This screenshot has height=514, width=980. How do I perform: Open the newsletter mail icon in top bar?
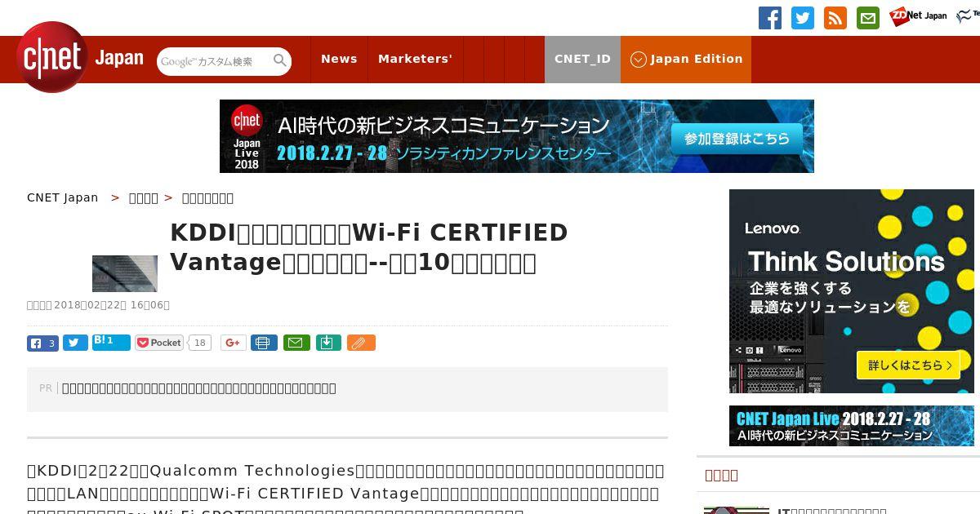868,18
